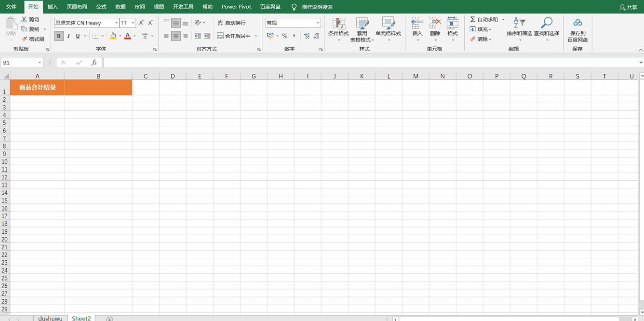
Task: Open Find and Select (查找和选择)
Action: pyautogui.click(x=547, y=23)
